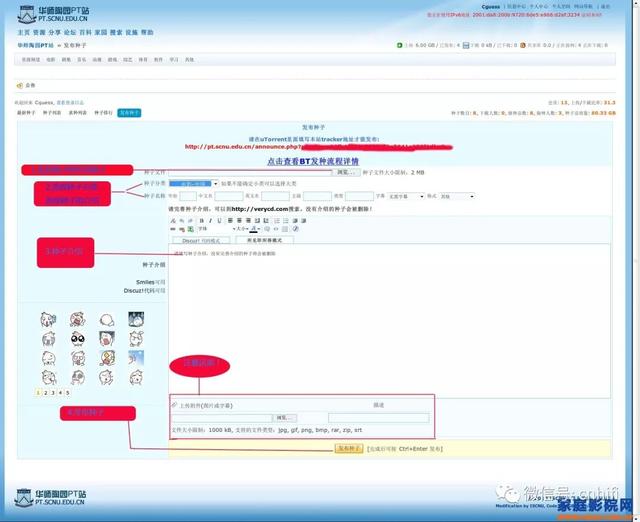The width and height of the screenshot is (640, 522).
Task: Click the site logo at top left
Action: [53, 14]
